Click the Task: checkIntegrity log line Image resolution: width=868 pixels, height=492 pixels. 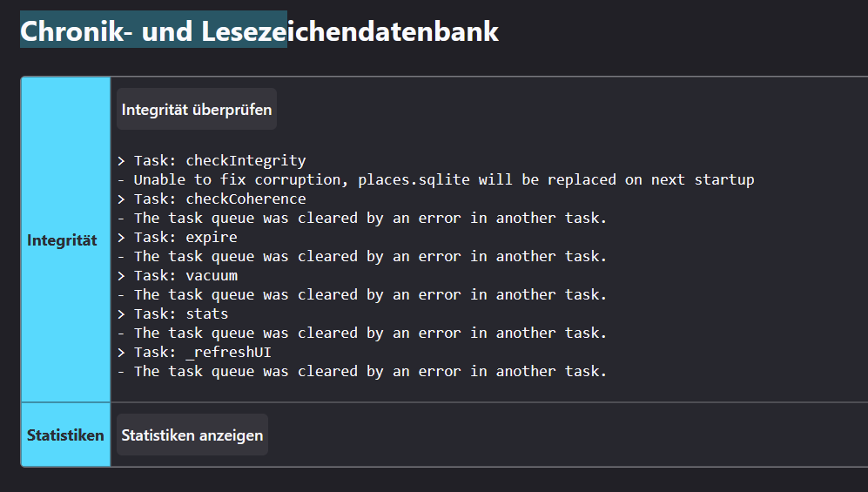(212, 161)
